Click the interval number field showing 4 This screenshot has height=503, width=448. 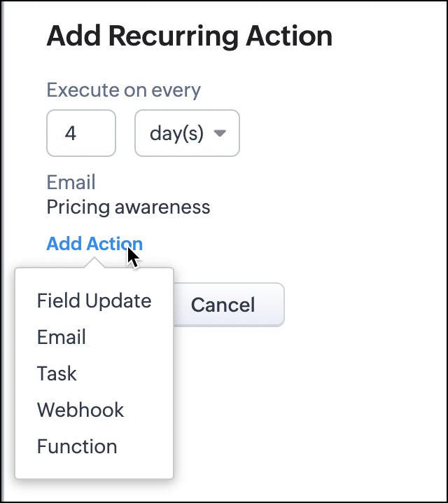[80, 133]
